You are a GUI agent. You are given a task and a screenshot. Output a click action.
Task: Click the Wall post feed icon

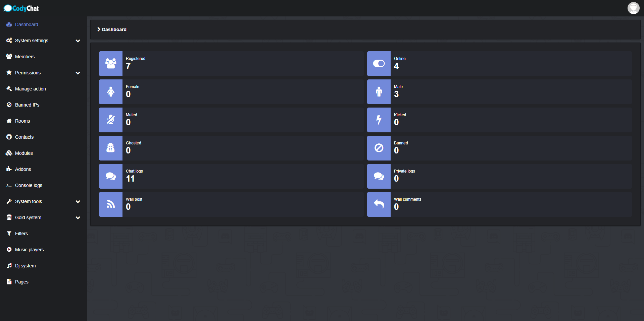[x=111, y=204]
